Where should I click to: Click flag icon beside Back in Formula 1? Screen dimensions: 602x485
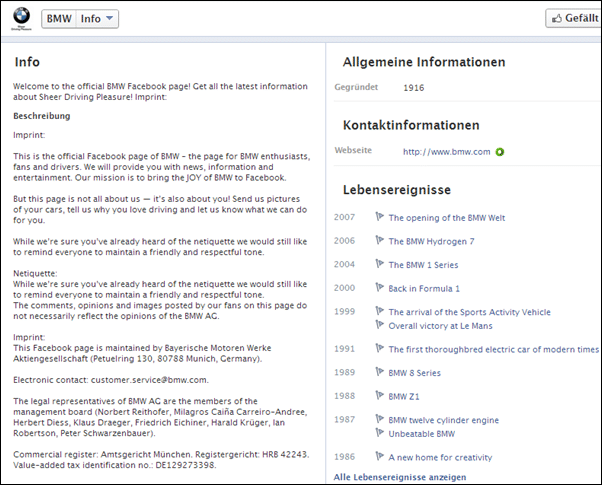pyautogui.click(x=379, y=288)
